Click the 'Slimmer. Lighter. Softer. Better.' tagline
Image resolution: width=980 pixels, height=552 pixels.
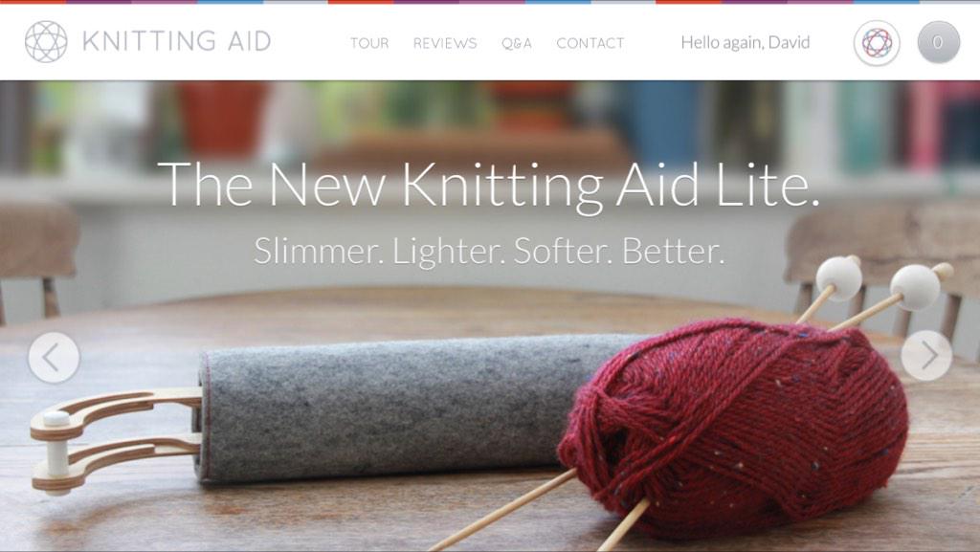tap(489, 251)
